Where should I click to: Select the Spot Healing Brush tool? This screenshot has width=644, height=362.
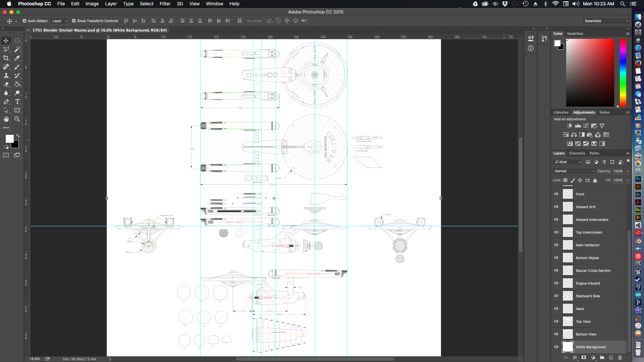click(x=6, y=67)
